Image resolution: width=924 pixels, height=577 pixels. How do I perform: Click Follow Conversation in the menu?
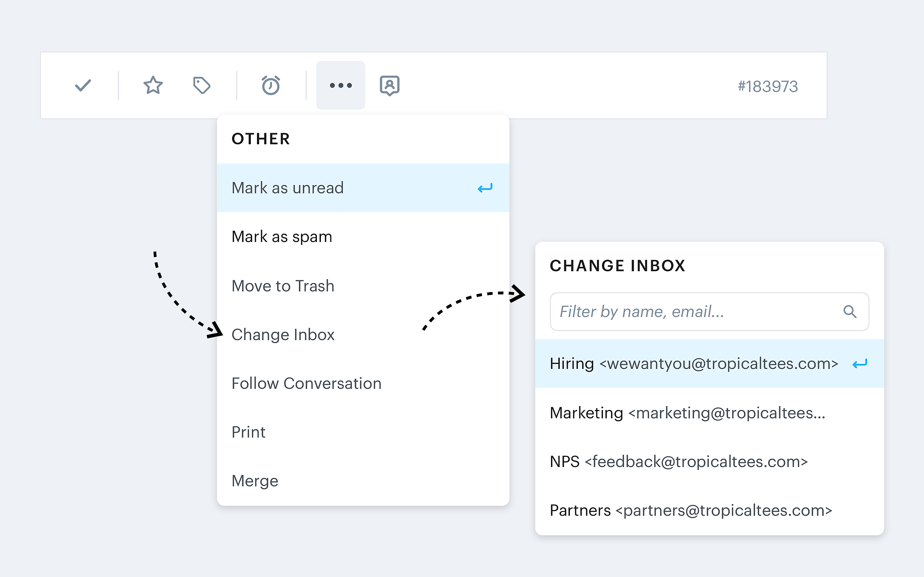pos(363,383)
